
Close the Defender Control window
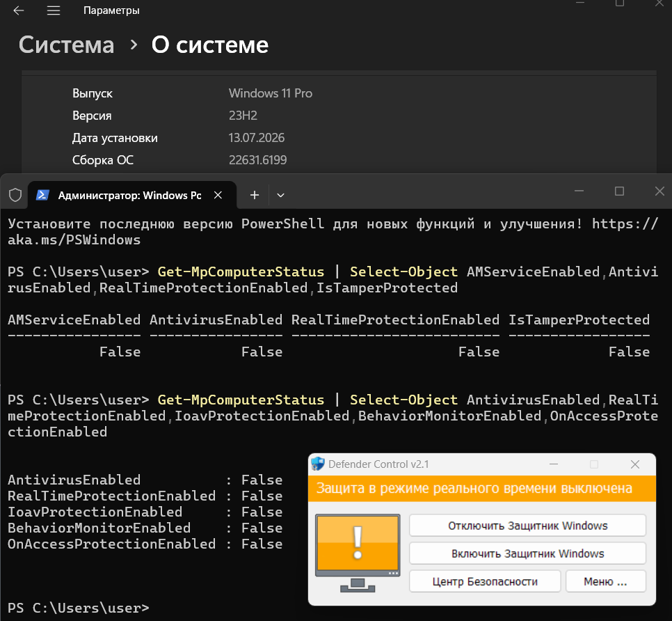(635, 464)
